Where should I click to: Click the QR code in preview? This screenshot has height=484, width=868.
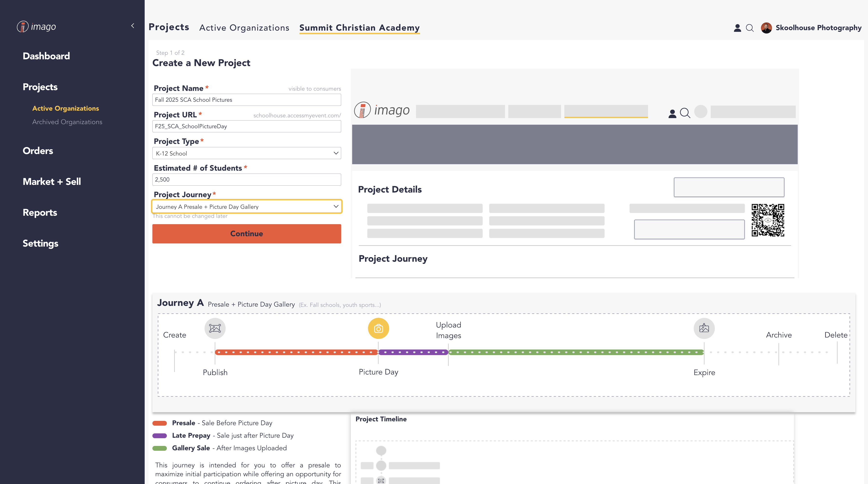pyautogui.click(x=768, y=220)
